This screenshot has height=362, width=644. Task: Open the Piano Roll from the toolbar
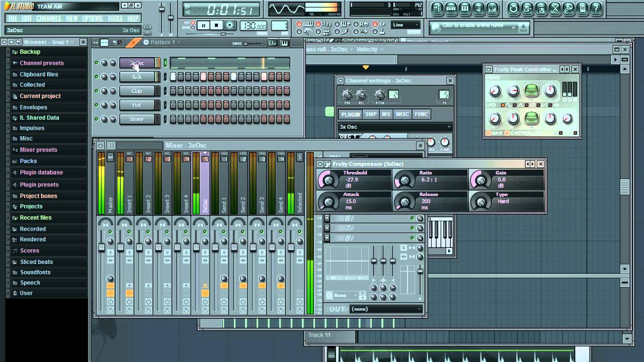[x=465, y=8]
